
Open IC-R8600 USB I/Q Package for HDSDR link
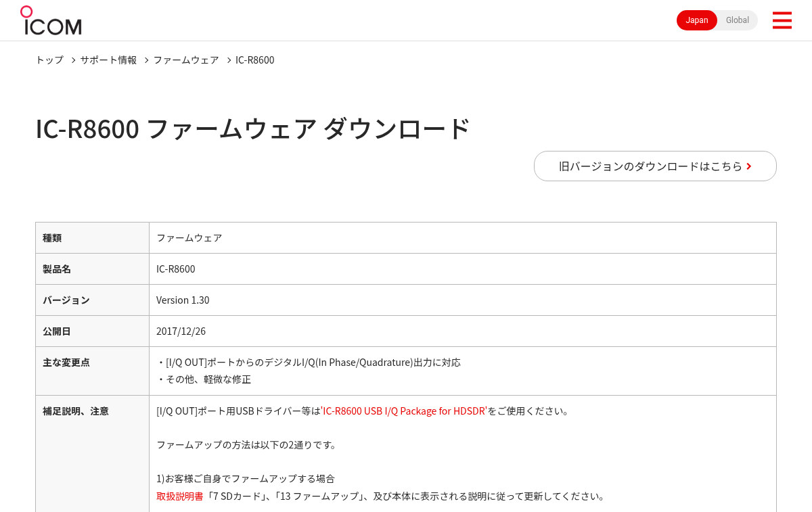point(405,411)
